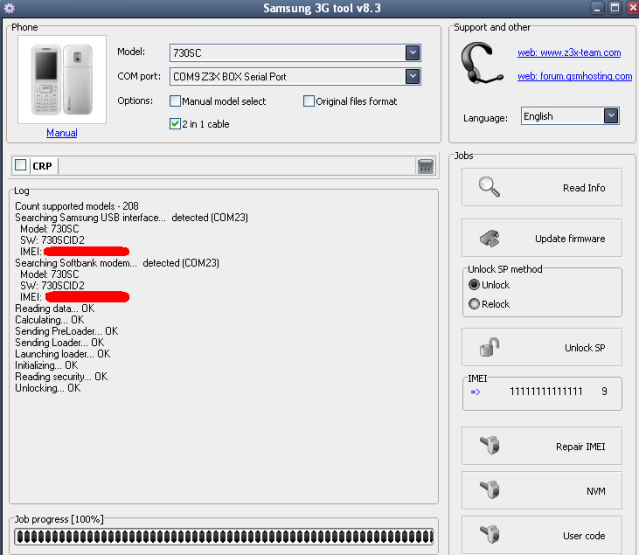The width and height of the screenshot is (639, 555).
Task: Click the Repair IMEI tool icon
Action: pyautogui.click(x=489, y=445)
